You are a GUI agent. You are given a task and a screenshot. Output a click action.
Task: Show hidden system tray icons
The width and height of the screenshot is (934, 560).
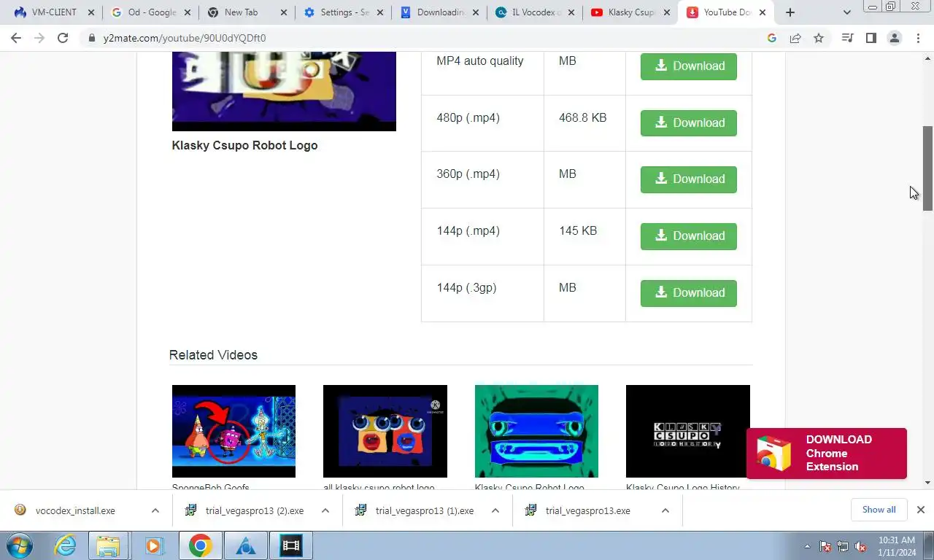tap(807, 546)
